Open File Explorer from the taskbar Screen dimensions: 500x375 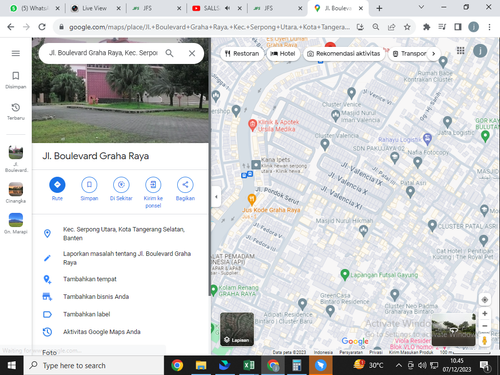pyautogui.click(x=201, y=366)
